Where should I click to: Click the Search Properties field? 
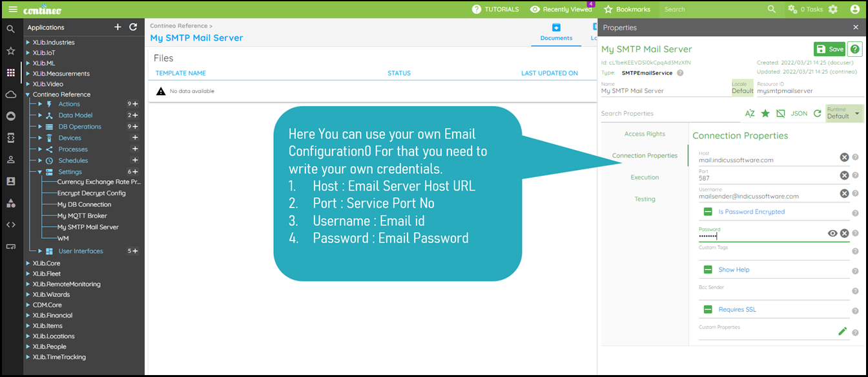click(670, 113)
